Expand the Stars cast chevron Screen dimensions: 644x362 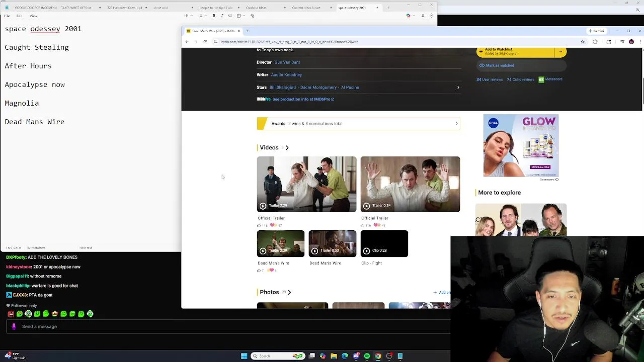click(458, 87)
